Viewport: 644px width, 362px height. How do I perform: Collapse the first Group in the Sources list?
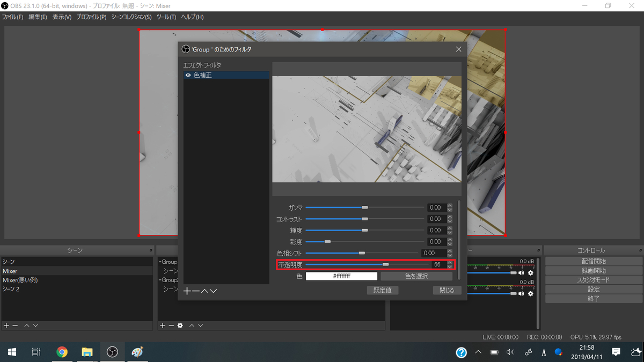tap(160, 262)
